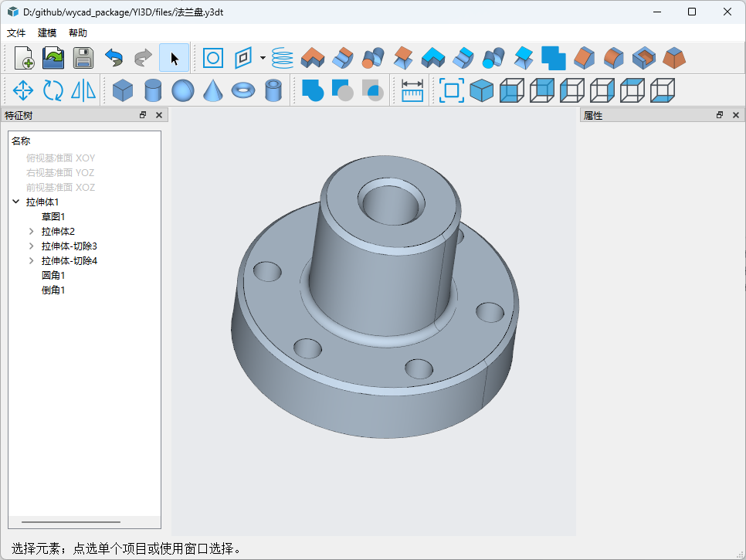Float the 特征树 panel

[143, 114]
